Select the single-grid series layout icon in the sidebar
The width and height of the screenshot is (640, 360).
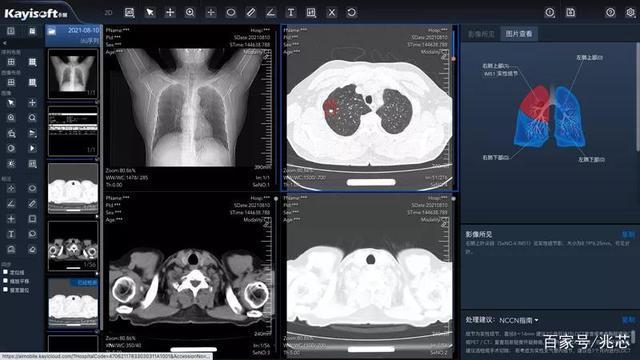coord(11,62)
